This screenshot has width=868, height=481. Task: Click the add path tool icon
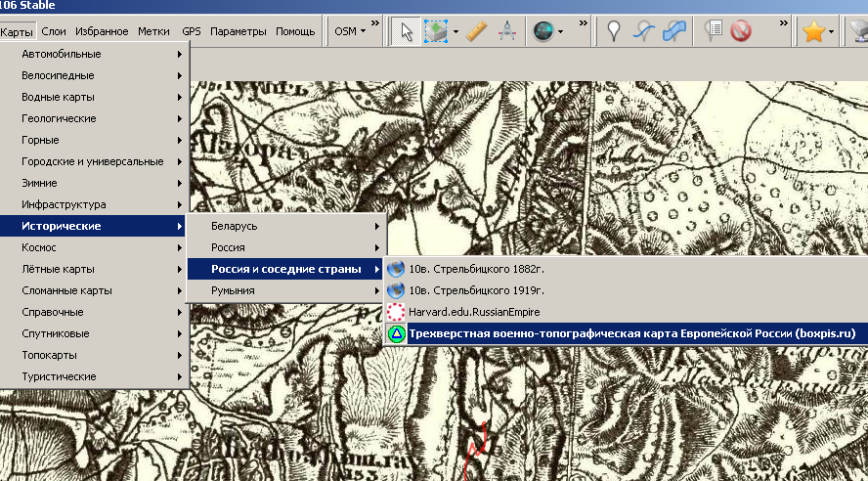pos(643,31)
